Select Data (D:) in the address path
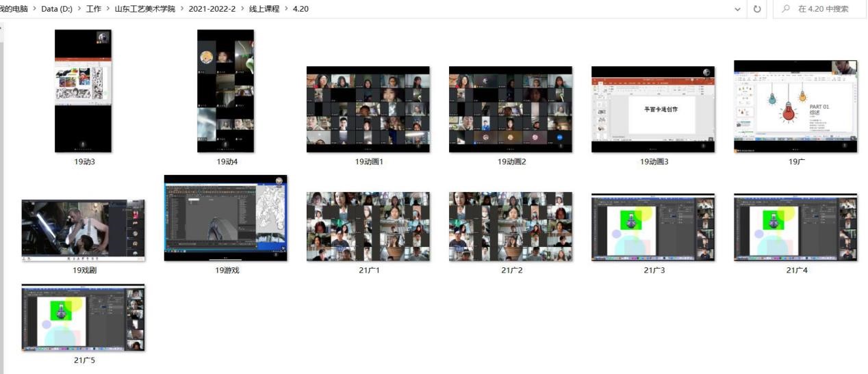 click(x=57, y=9)
